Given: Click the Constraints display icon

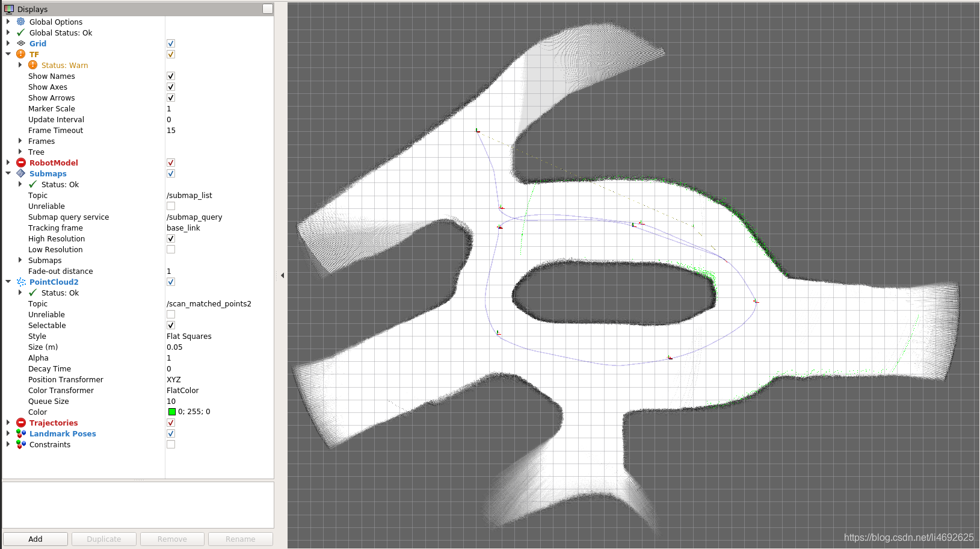Looking at the screenshot, I should (x=21, y=444).
